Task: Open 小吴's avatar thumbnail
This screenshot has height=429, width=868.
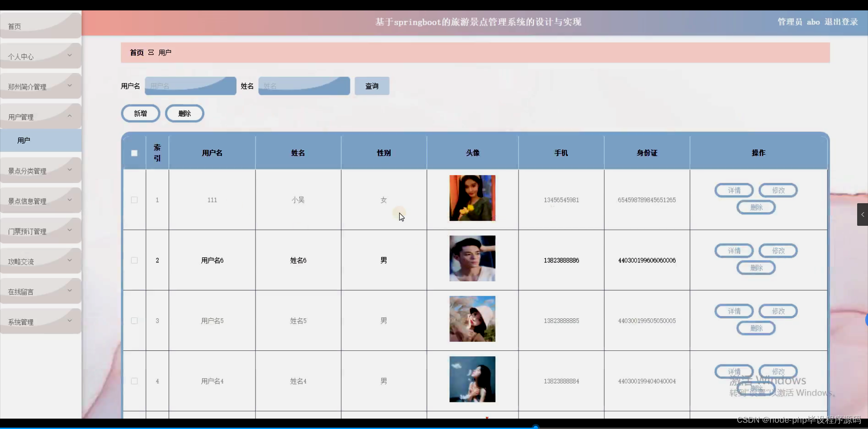Action: 472,198
